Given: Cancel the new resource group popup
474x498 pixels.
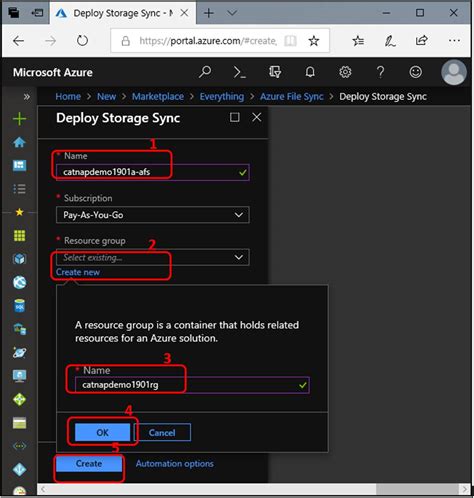Looking at the screenshot, I should click(162, 432).
